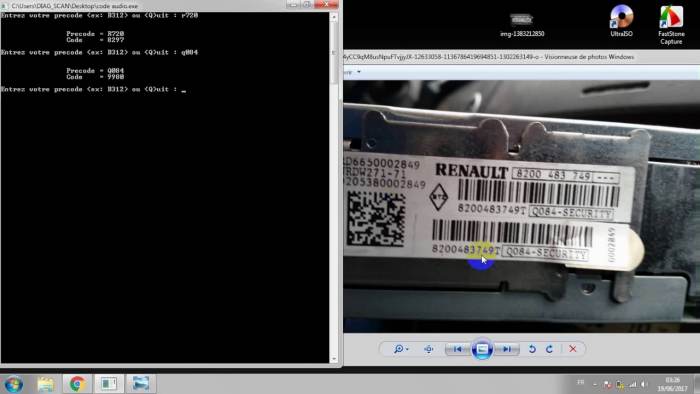Open the network signal icon in the tray
This screenshot has width=700, height=394.
click(x=633, y=384)
